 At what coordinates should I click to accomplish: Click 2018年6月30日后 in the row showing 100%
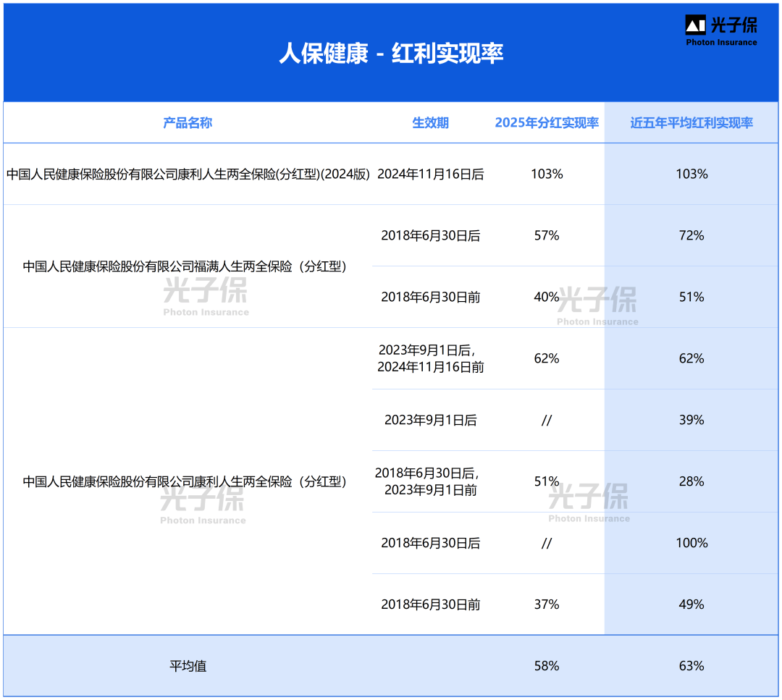tap(430, 543)
